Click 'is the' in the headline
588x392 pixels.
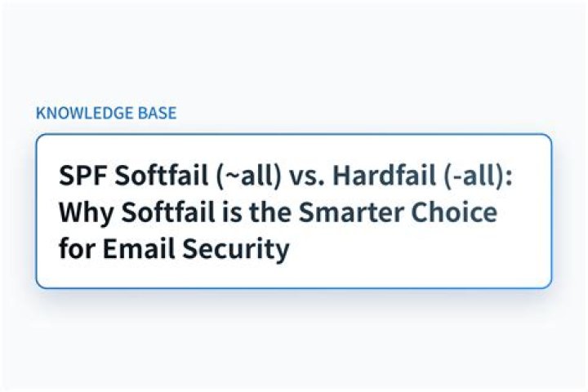point(256,212)
